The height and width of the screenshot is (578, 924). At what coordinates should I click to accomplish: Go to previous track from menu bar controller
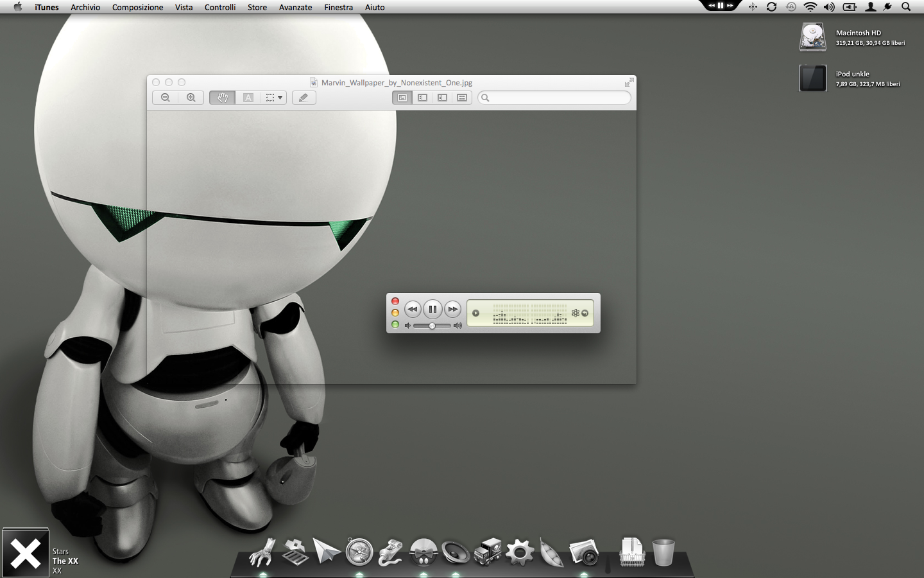pyautogui.click(x=711, y=5)
